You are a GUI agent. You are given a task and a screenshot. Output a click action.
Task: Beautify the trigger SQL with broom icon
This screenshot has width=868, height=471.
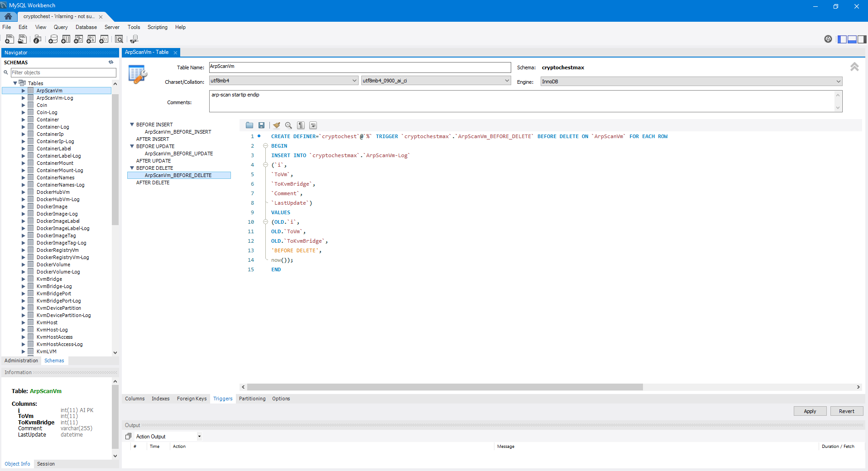(x=276, y=125)
